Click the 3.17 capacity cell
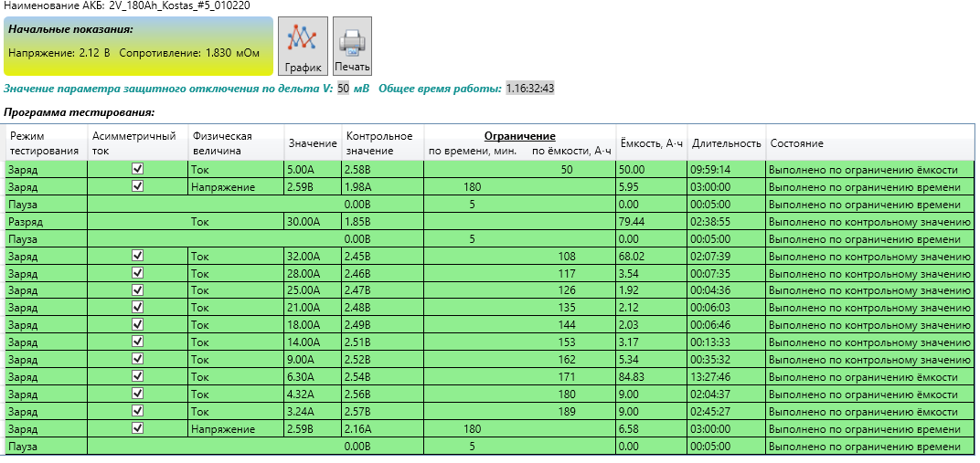The width and height of the screenshot is (980, 463). coord(652,342)
